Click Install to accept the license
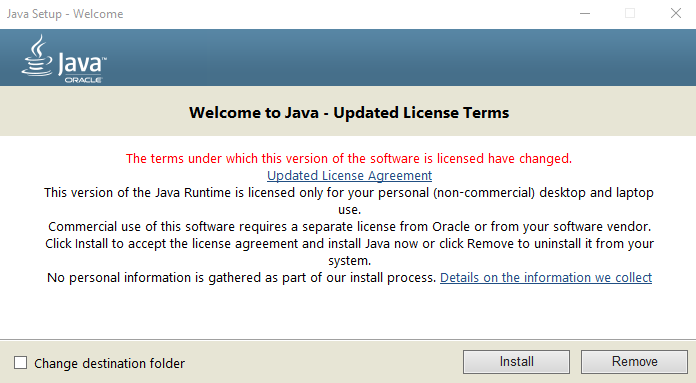The image size is (696, 383). pos(516,362)
